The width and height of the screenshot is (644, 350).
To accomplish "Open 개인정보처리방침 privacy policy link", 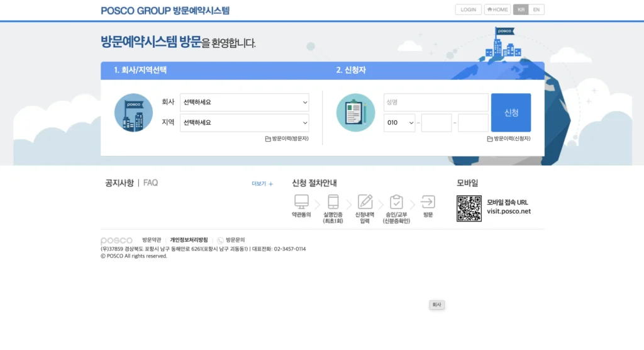I will coord(189,240).
